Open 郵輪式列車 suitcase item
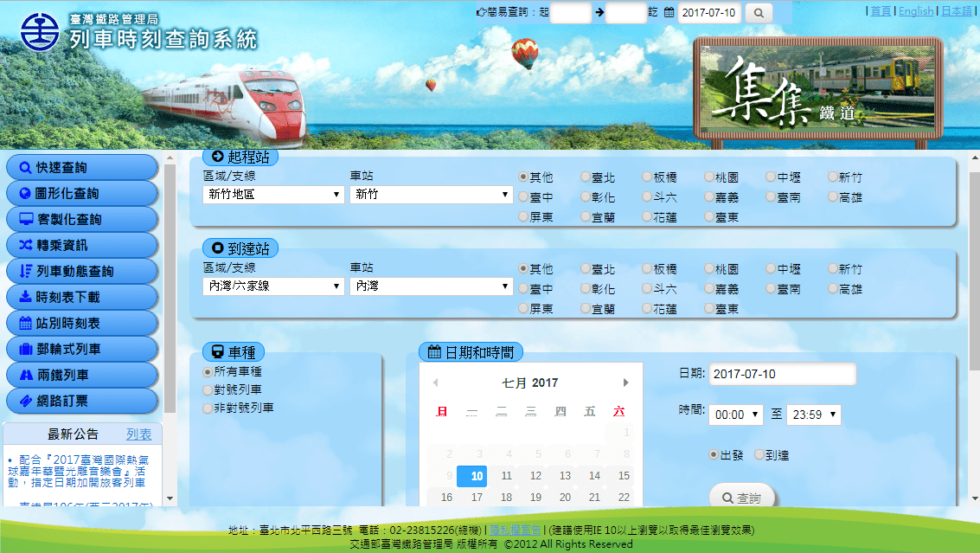This screenshot has height=553, width=980. 82,349
